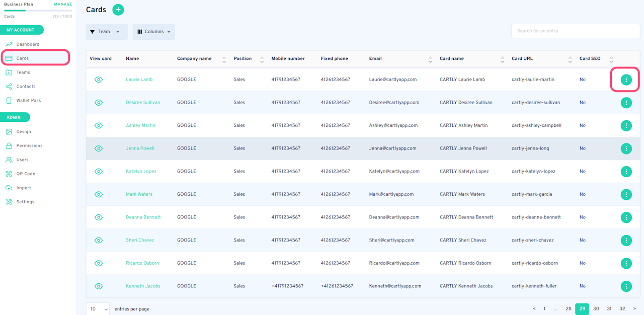Open the actions menu for Jenna Powell row
Screen dimensions: 644x315
pyautogui.click(x=626, y=148)
